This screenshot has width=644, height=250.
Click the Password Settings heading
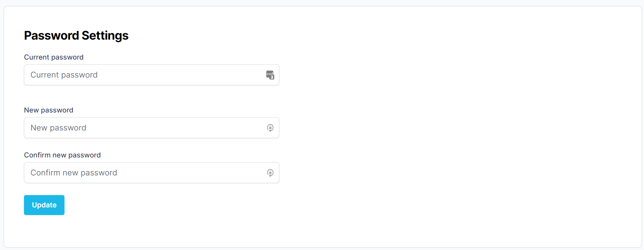point(76,36)
